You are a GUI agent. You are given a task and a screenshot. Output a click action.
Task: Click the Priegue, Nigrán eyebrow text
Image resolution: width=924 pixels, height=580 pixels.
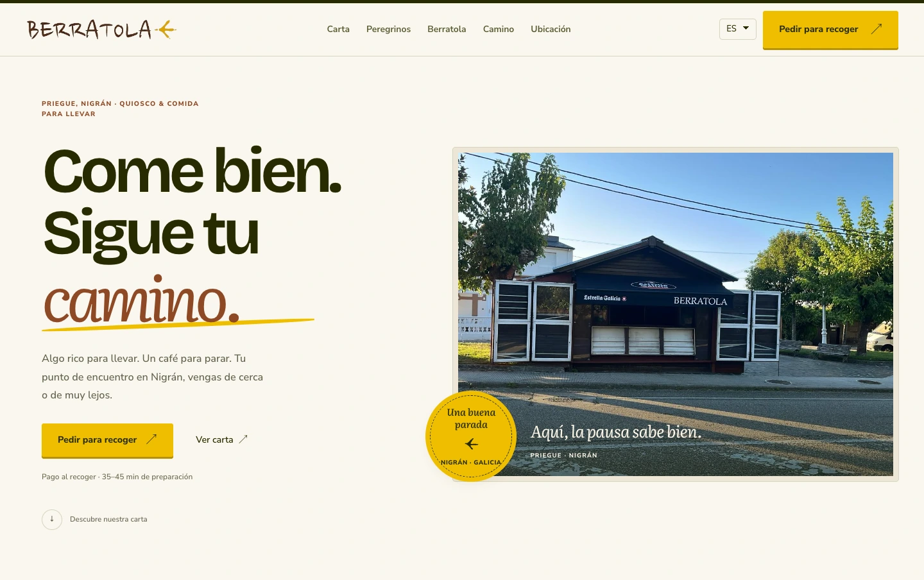click(x=120, y=108)
